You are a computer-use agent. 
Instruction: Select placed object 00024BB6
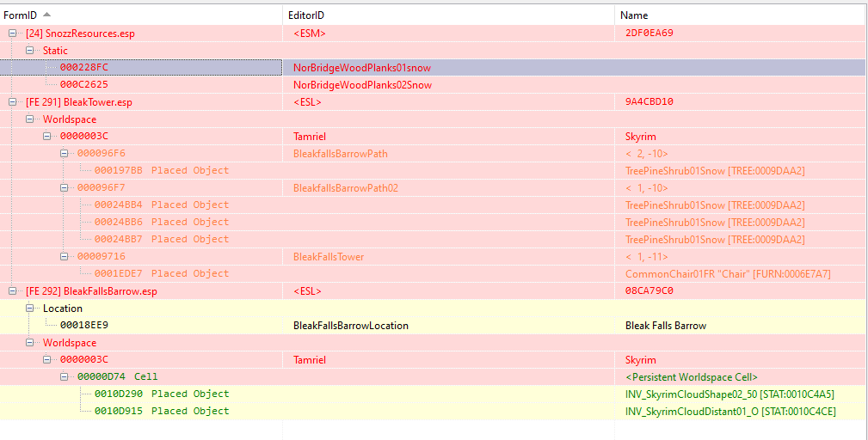[x=162, y=222]
